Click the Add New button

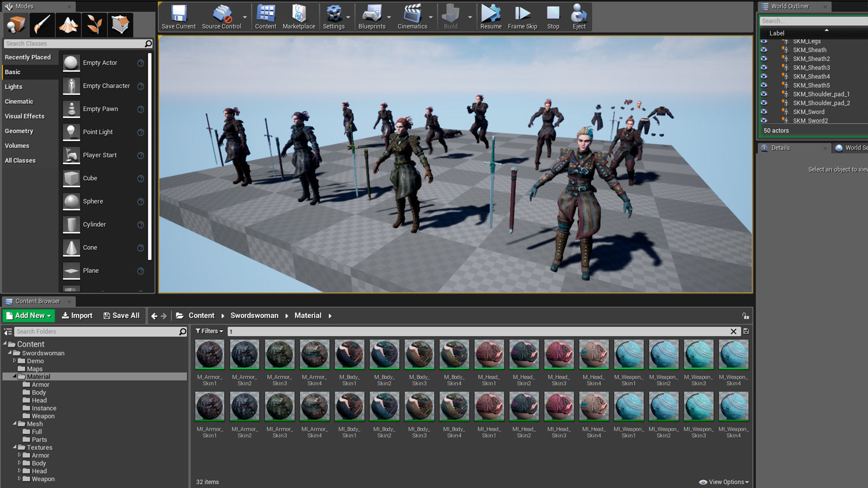pyautogui.click(x=28, y=315)
